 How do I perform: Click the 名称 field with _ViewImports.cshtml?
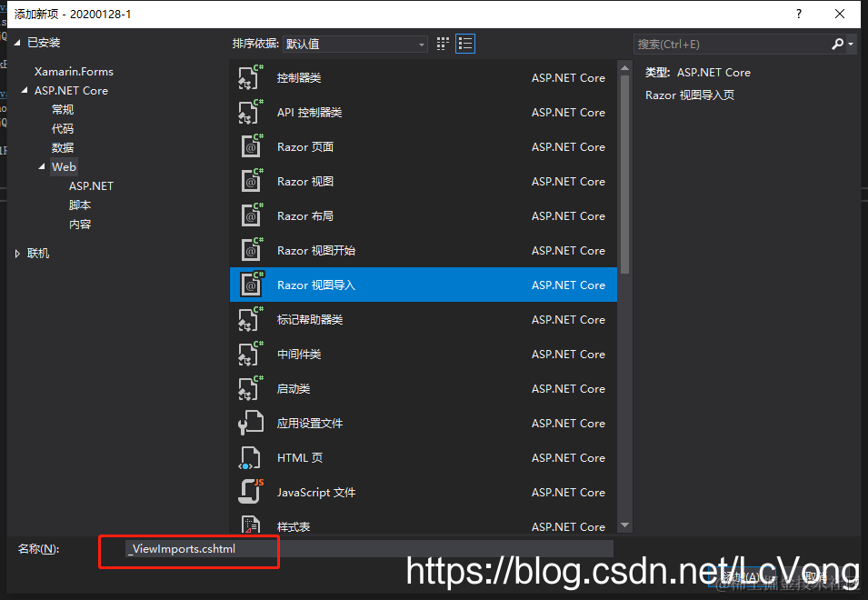(x=369, y=548)
